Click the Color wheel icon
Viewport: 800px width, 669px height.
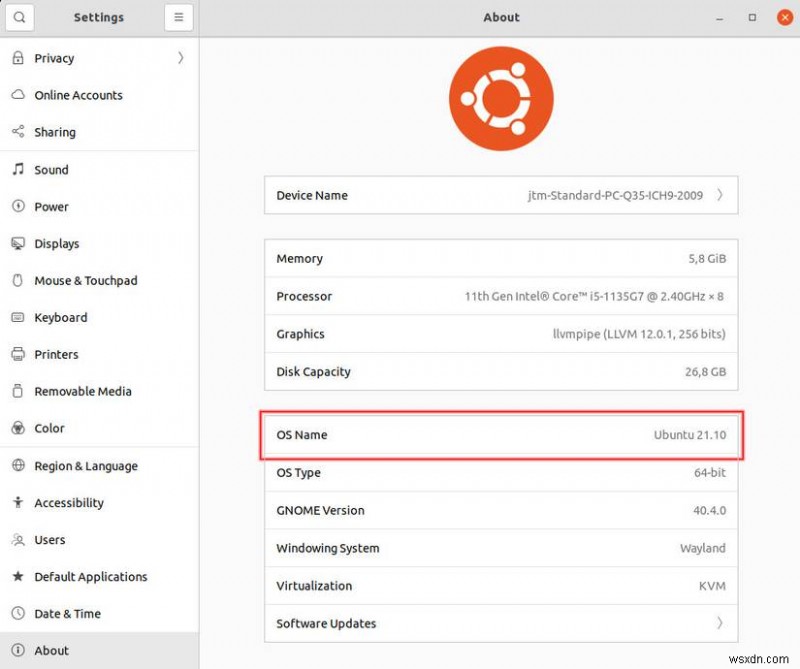click(x=18, y=428)
